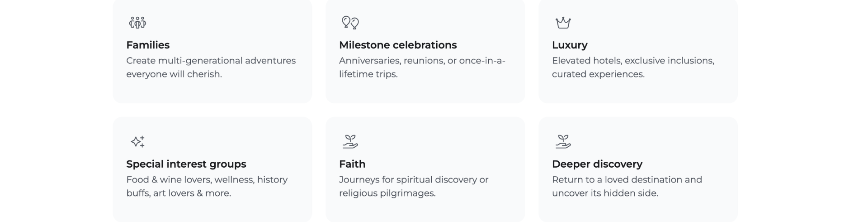Viewport: 868px width, 222px height.
Task: Click the plant-in-hand icon above Faith
Action: (350, 141)
